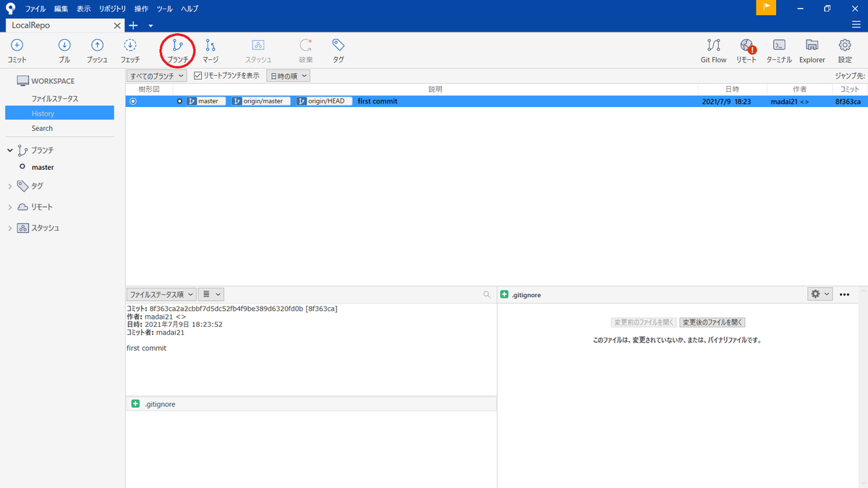Select the 'first commit' description in commit row

378,101
